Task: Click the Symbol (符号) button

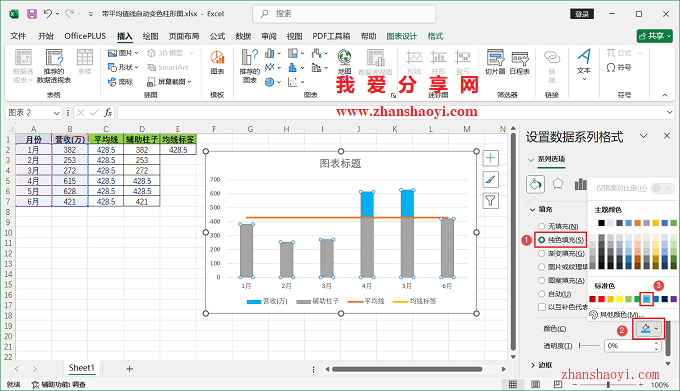Action: pos(619,68)
